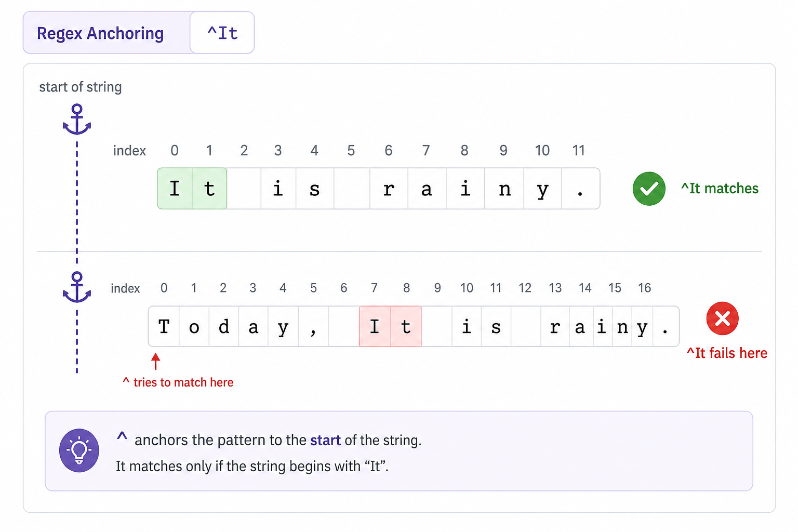Click the red X failure icon
Image resolution: width=798 pixels, height=532 pixels.
point(722,318)
